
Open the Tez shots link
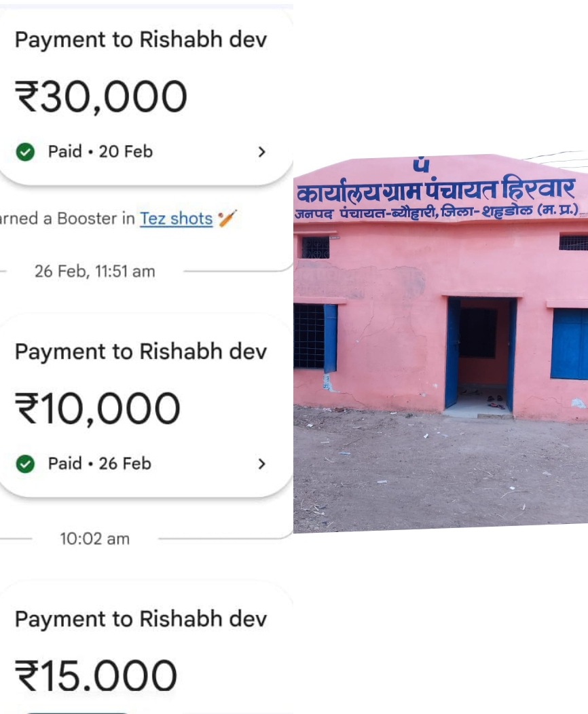coord(176,219)
